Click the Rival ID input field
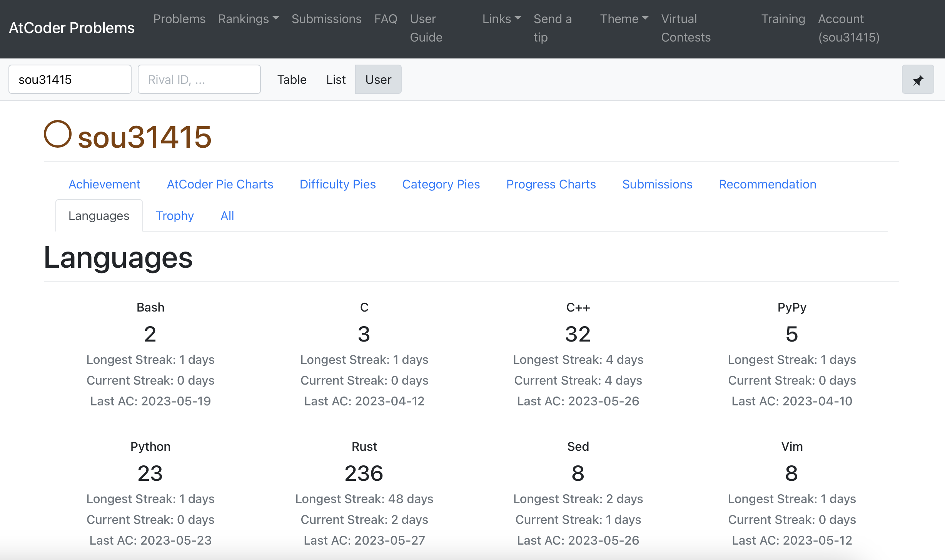 tap(199, 80)
